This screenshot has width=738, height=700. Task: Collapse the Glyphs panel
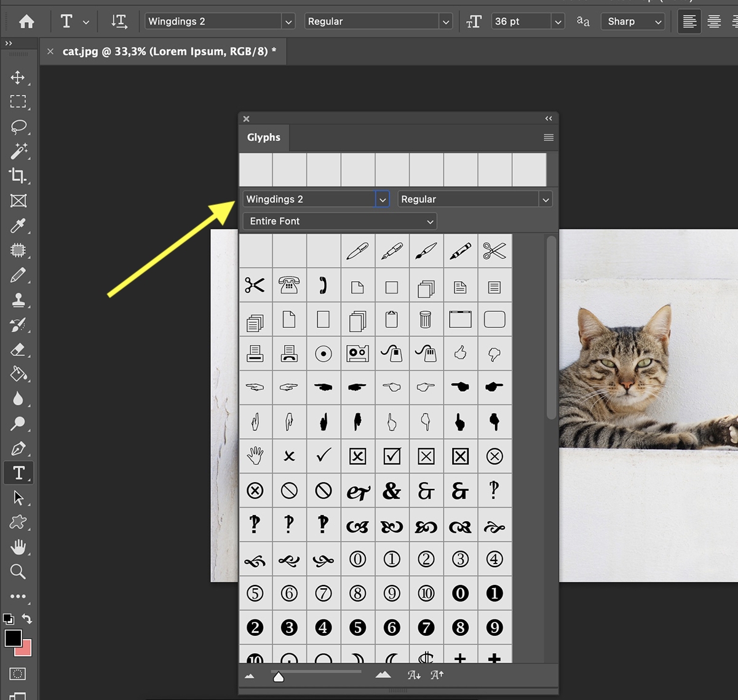point(549,119)
